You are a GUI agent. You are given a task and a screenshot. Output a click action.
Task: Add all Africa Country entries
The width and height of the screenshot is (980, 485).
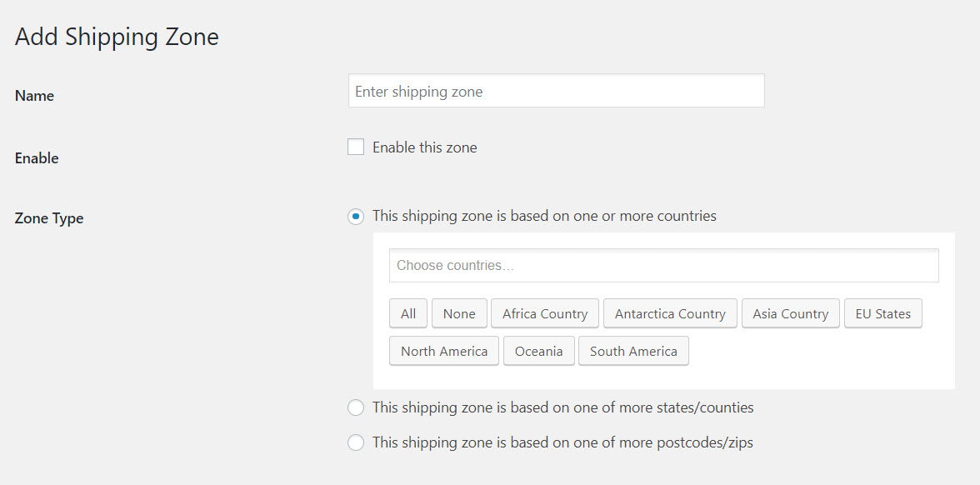544,313
